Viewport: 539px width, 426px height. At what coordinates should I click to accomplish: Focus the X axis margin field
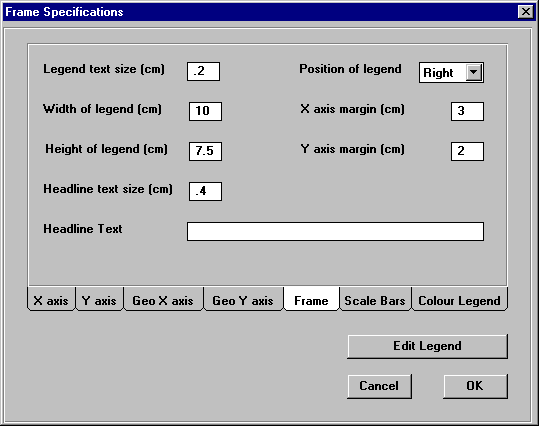468,111
